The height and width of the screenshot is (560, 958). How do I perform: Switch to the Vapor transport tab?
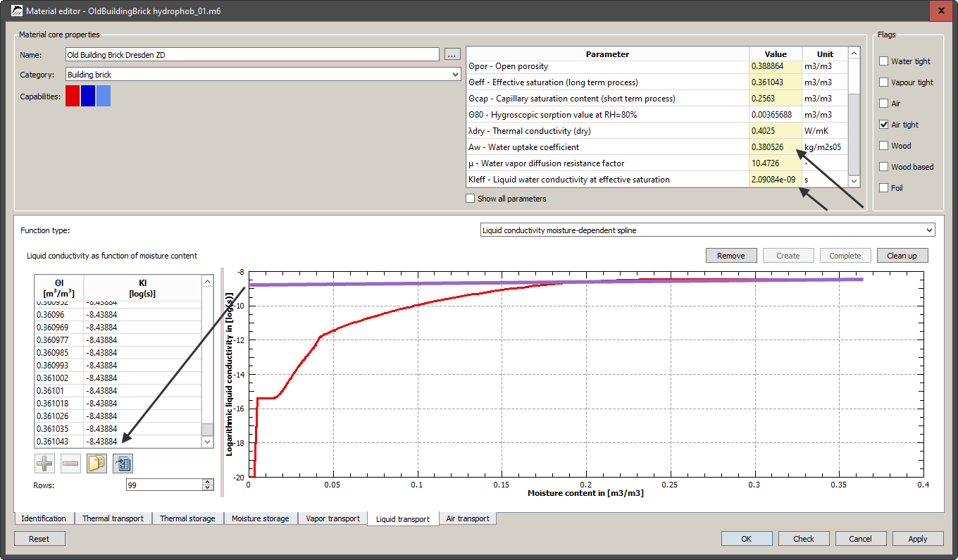click(x=332, y=518)
